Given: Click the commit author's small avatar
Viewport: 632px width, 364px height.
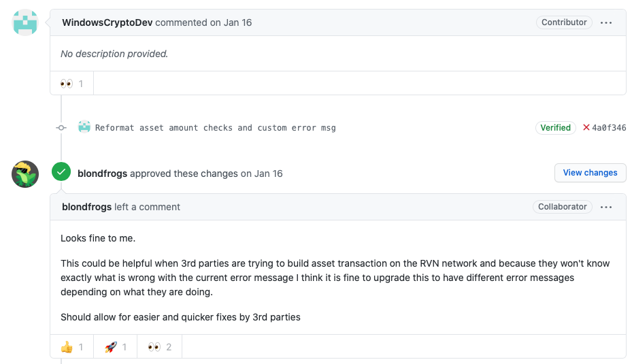Looking at the screenshot, I should 84,127.
